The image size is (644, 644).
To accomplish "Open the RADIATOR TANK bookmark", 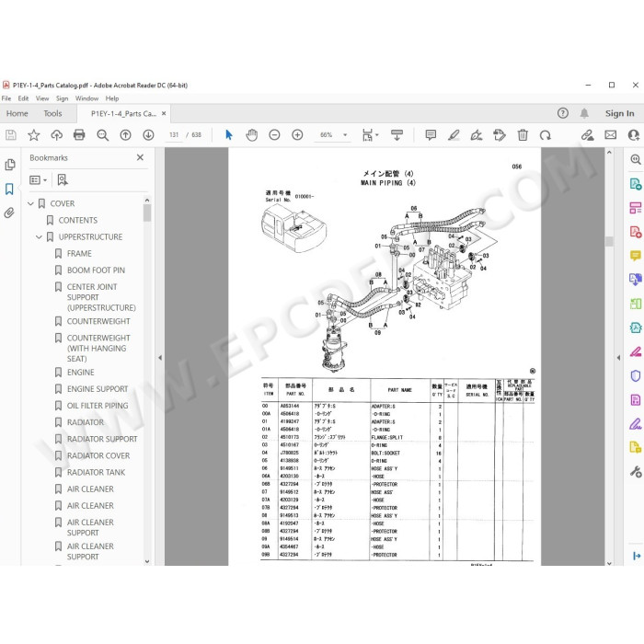I will click(x=96, y=472).
